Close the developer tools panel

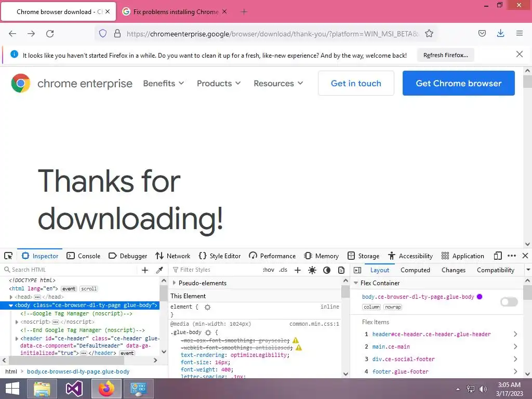click(525, 256)
